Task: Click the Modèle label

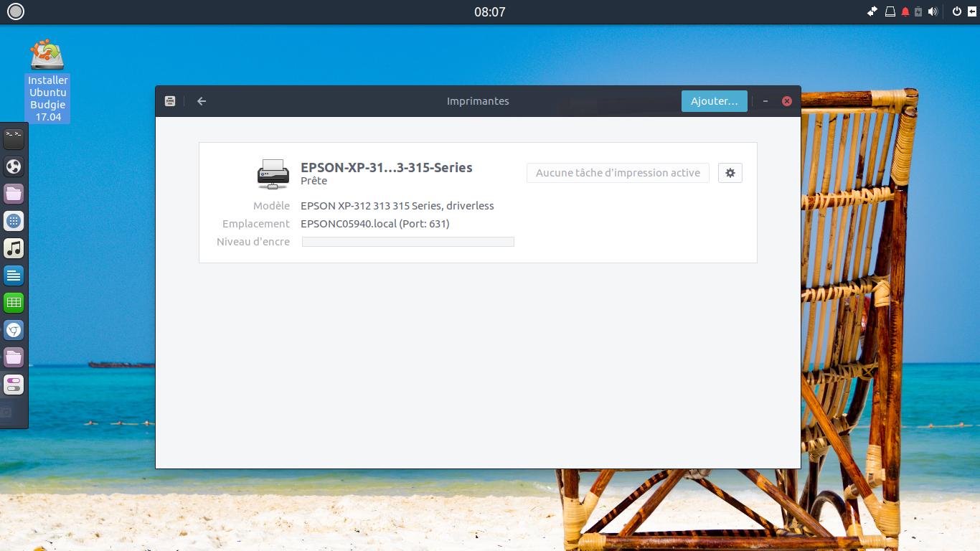Action: [271, 206]
